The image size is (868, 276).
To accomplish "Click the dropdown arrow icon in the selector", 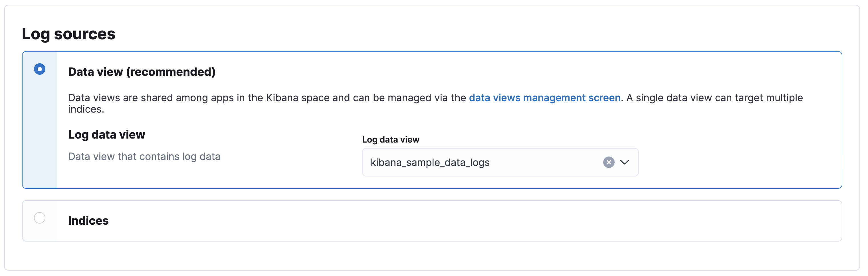I will tap(625, 163).
